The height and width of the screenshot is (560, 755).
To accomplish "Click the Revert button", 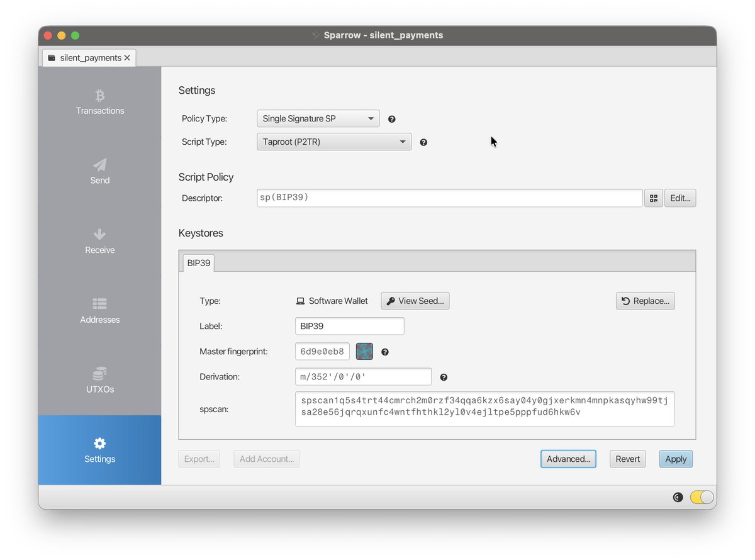I will click(628, 459).
